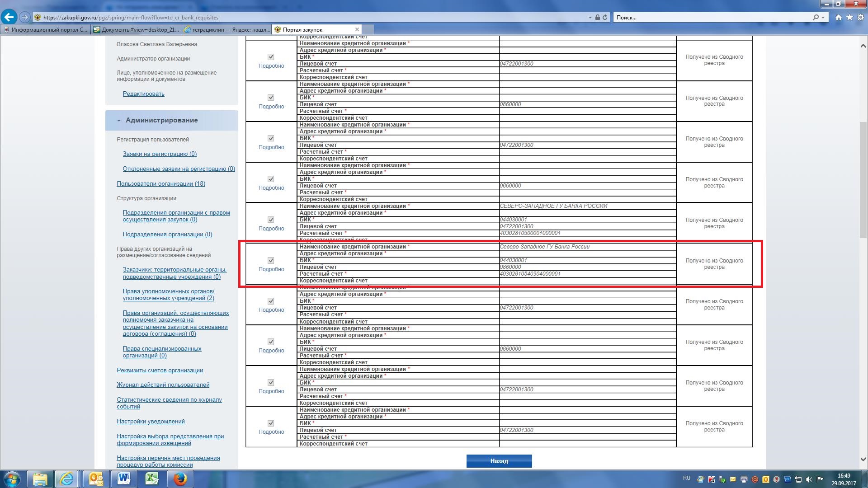
Task: Click the vertical scrollbar down arrow
Action: [863, 459]
